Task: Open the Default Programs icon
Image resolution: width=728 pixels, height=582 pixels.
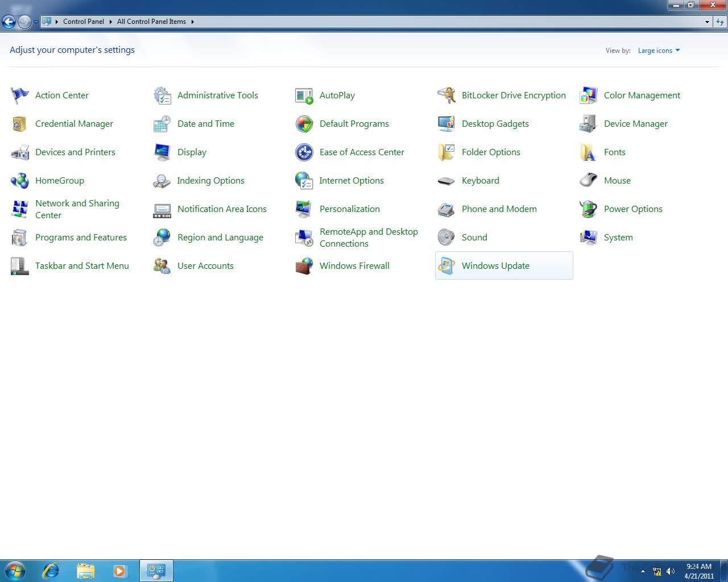Action: coord(304,124)
